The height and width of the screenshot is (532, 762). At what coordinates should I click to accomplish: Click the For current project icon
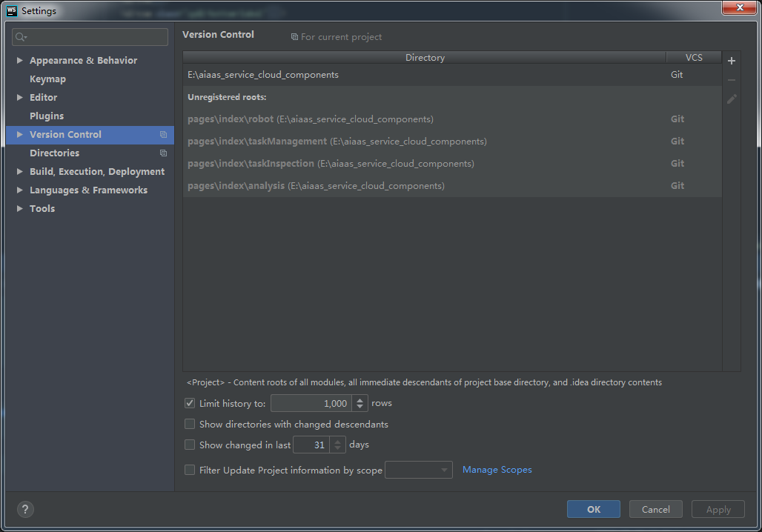click(294, 37)
